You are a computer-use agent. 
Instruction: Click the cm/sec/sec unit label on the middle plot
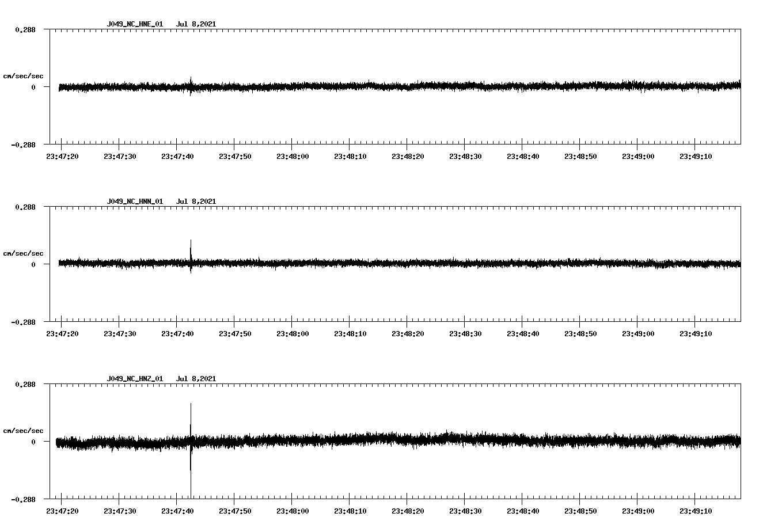[23, 253]
